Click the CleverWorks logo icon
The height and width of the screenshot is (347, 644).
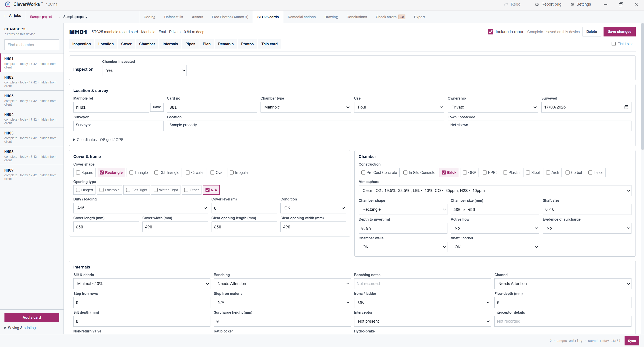pos(8,4)
